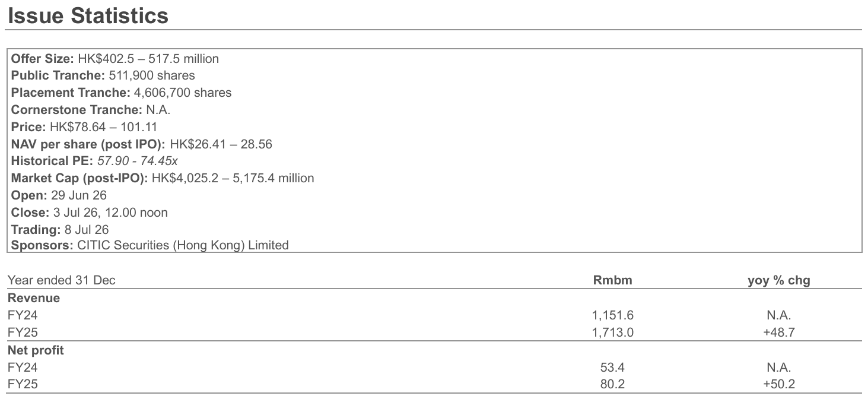Select the Offer Size line
Screen dimensions: 868x399
coord(115,59)
